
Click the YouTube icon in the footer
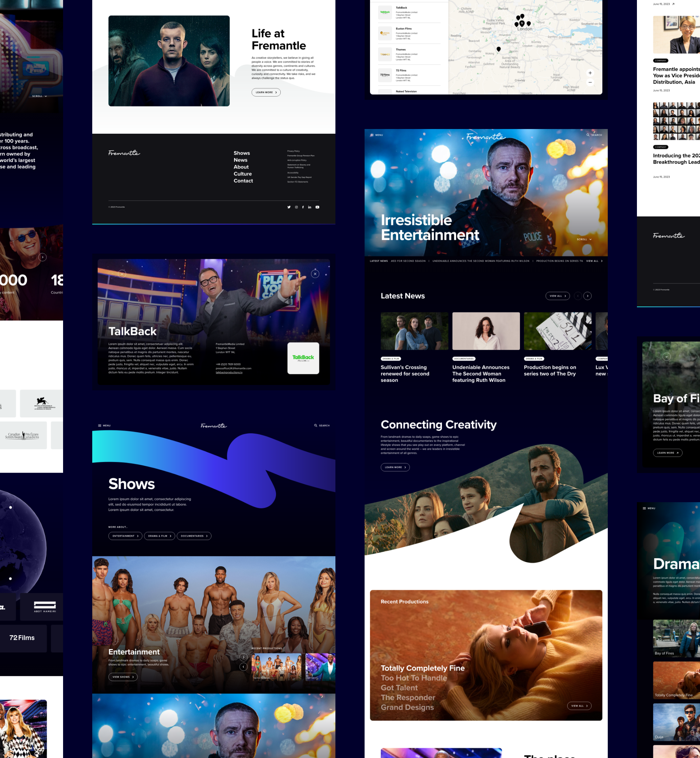tap(318, 207)
